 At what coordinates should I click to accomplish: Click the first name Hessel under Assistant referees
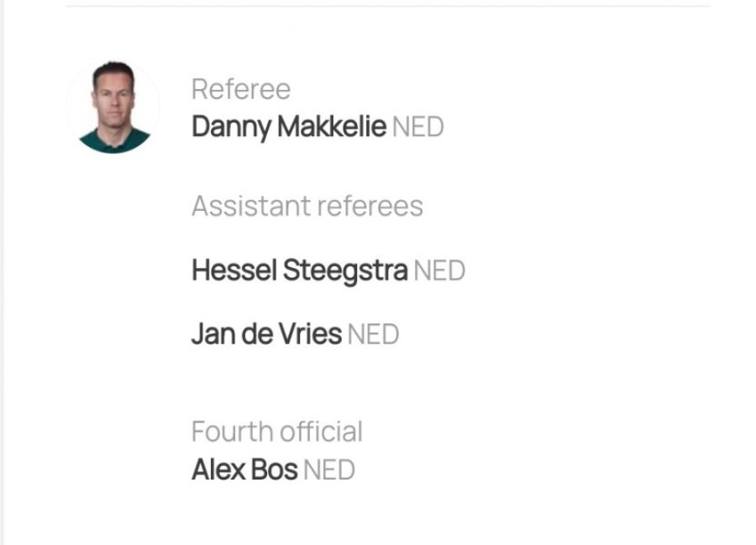pyautogui.click(x=234, y=270)
